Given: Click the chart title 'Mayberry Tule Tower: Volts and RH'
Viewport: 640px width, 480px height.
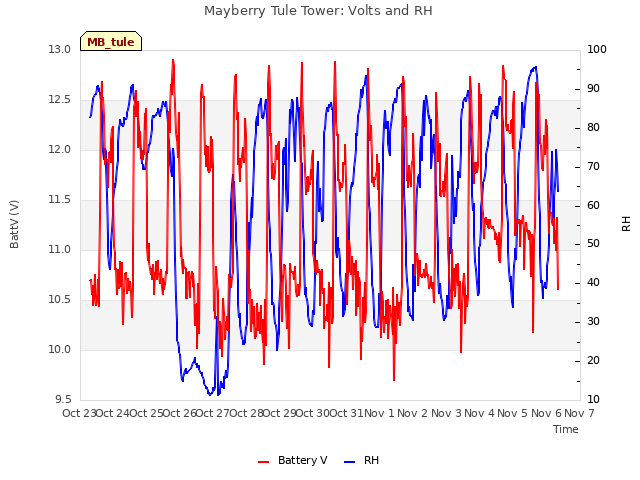Looking at the screenshot, I should [x=318, y=11].
